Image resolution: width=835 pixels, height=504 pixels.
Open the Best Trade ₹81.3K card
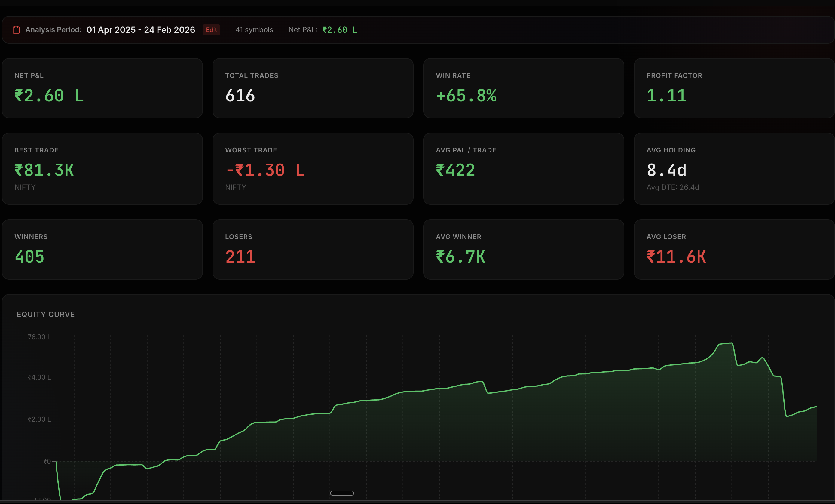click(x=102, y=168)
